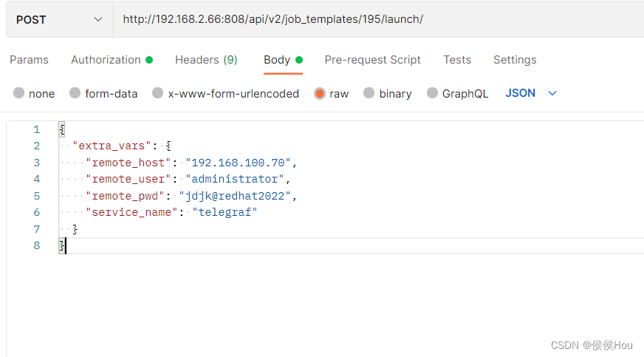
Task: Select the none body type radio
Action: point(19,93)
